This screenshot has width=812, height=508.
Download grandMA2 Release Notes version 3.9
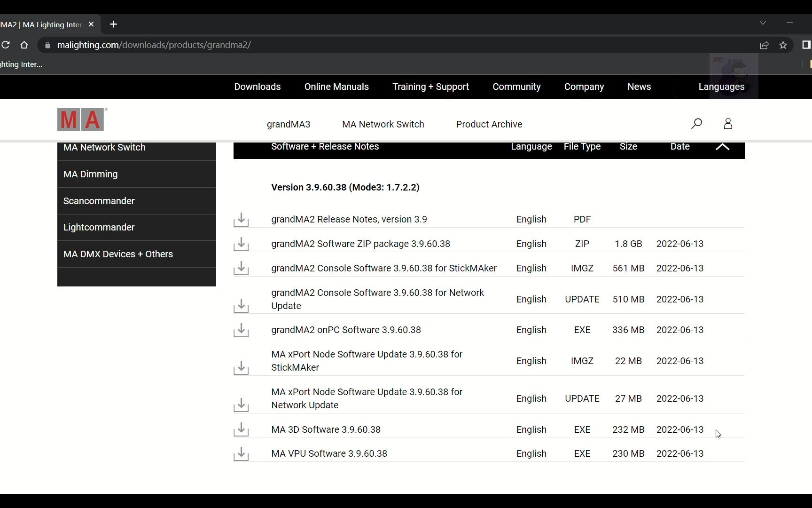point(241,219)
